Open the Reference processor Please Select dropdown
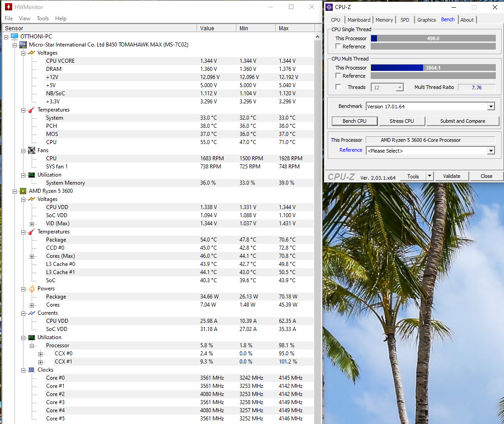The image size is (504, 424). coord(491,151)
